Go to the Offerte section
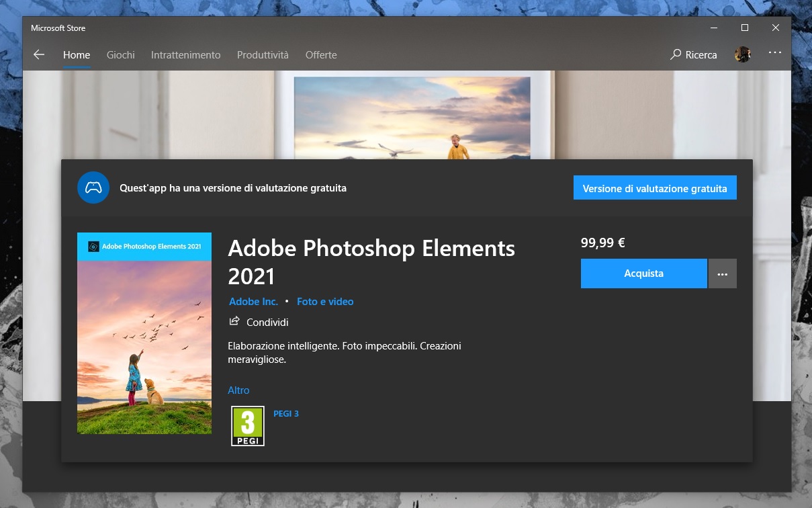The width and height of the screenshot is (812, 508). [321, 55]
